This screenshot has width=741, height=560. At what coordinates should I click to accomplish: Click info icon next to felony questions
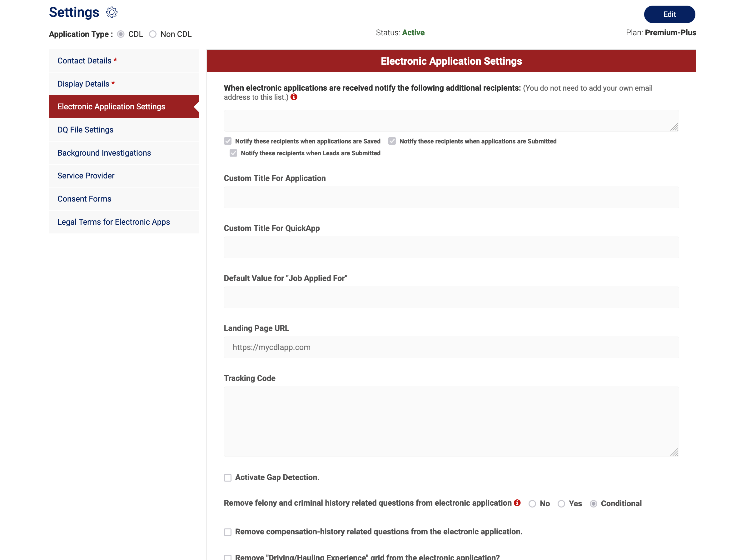[517, 503]
